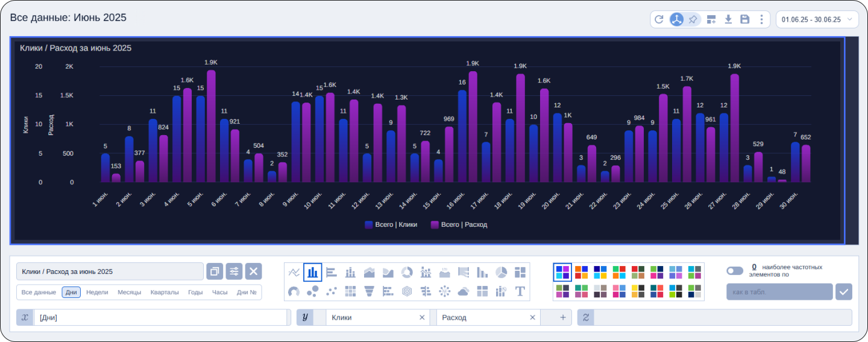Toggle the most frequent elements switch
This screenshot has height=342, width=868.
tap(735, 271)
